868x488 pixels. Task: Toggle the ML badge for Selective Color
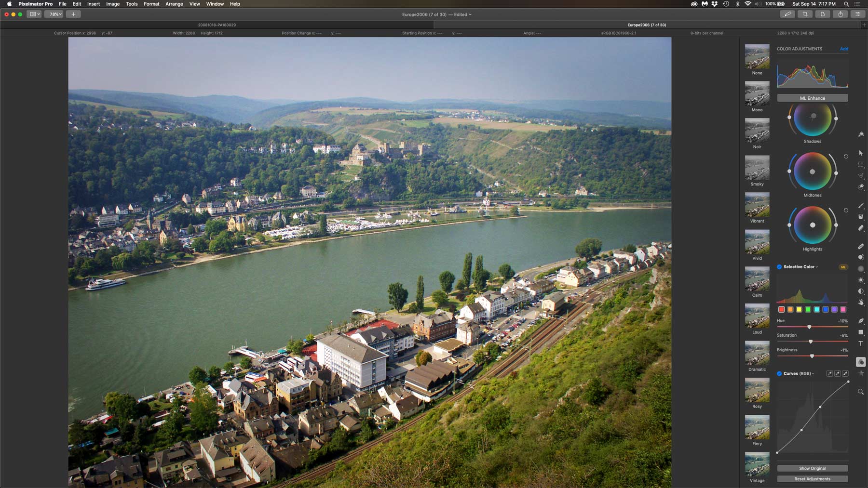[x=843, y=267]
